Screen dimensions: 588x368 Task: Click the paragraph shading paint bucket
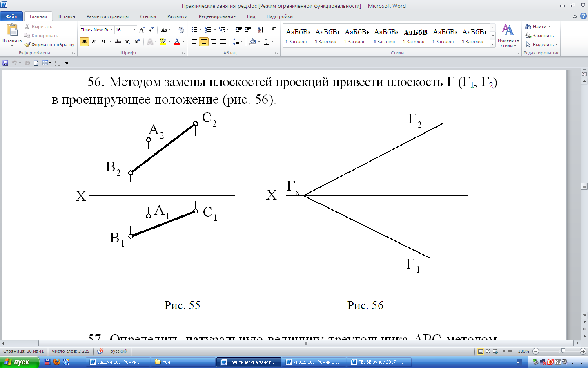pos(253,42)
